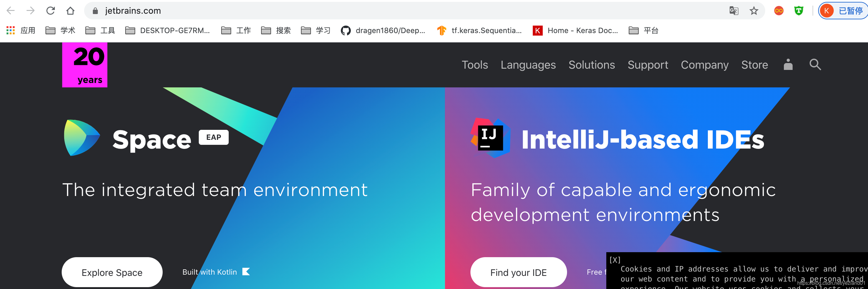Click the browser forward arrow
The width and height of the screenshot is (868, 289).
(31, 11)
